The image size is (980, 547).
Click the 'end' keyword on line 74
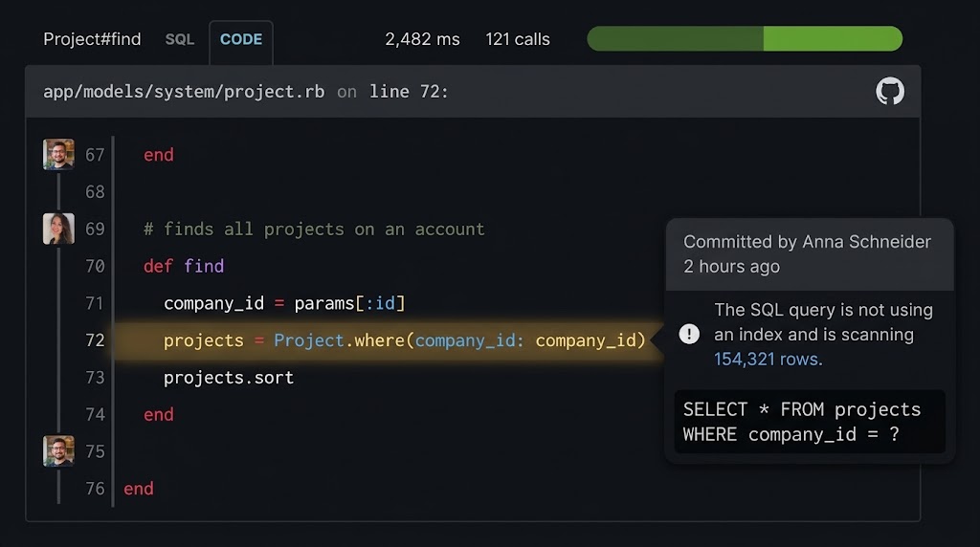coord(159,415)
